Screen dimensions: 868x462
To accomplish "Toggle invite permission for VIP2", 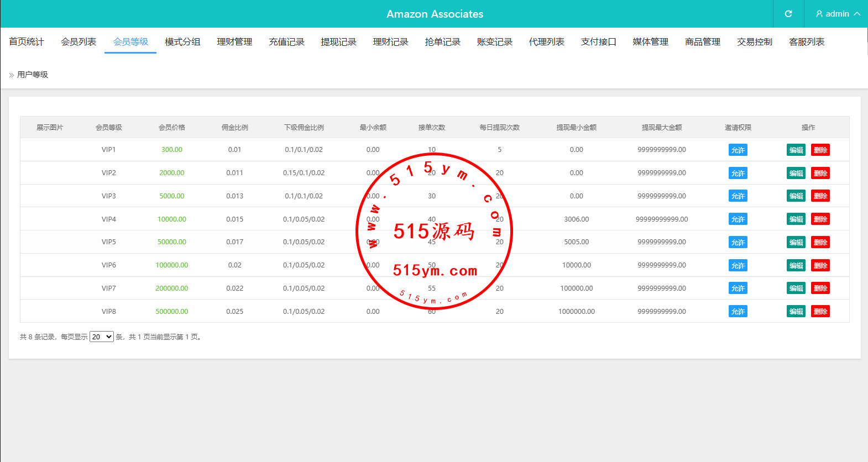I will click(738, 173).
